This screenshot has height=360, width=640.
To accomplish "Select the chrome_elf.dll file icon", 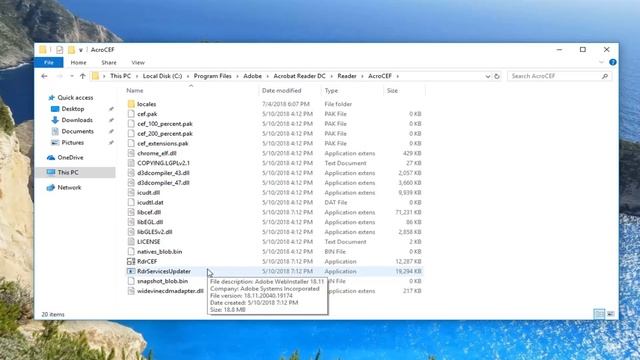I will pos(131,153).
